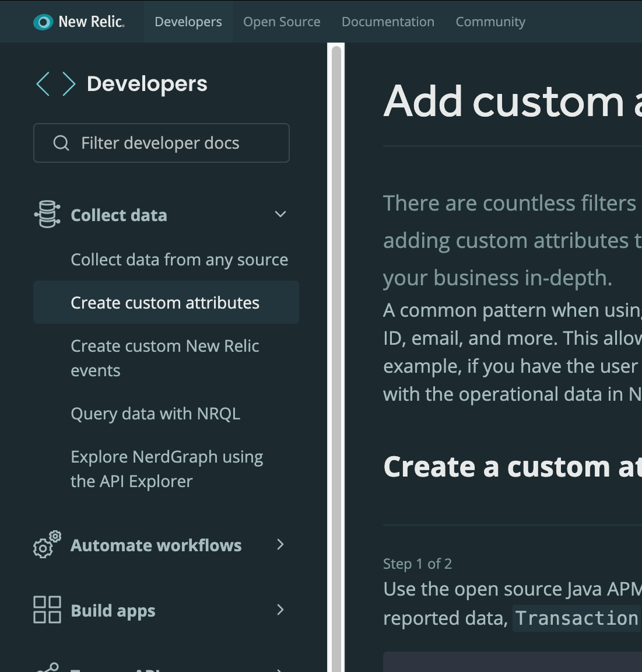
Task: Click the 'Step 1 of 2' label
Action: point(418,563)
